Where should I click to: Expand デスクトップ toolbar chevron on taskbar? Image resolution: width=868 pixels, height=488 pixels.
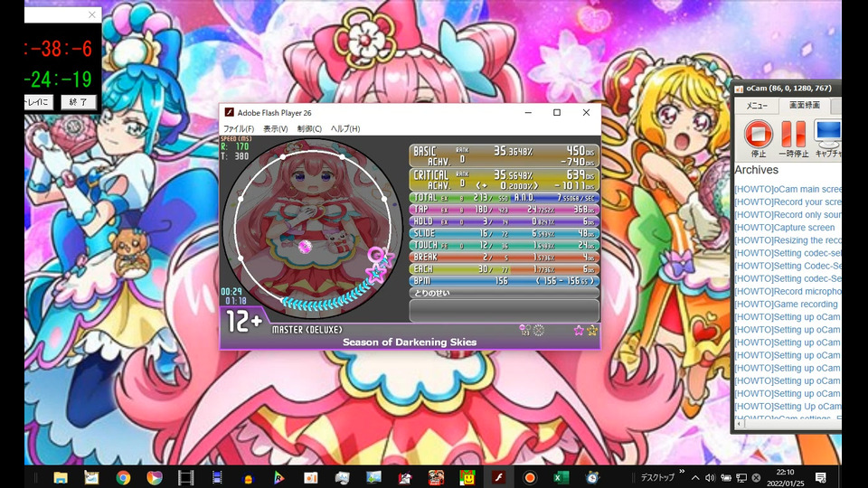point(682,472)
